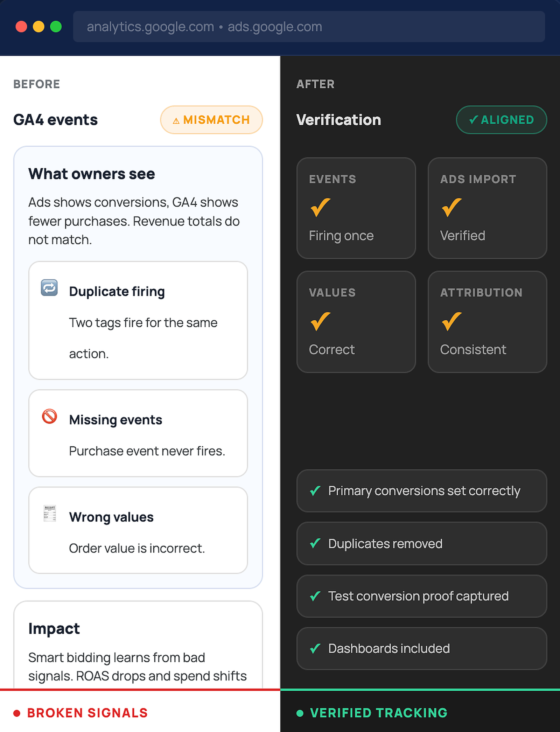Click the red close window dot
The width and height of the screenshot is (560, 732).
pos(21,27)
